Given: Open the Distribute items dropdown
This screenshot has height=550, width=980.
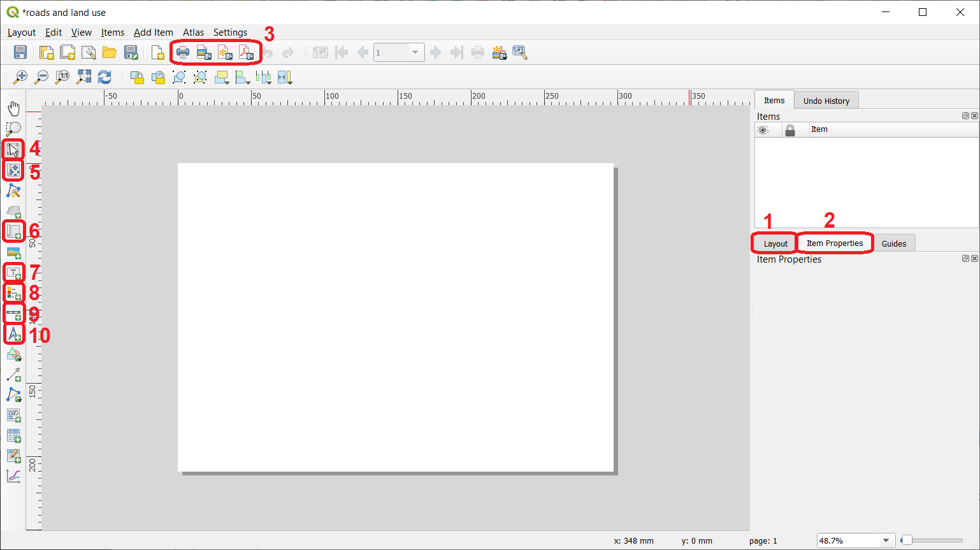Looking at the screenshot, I should [264, 77].
